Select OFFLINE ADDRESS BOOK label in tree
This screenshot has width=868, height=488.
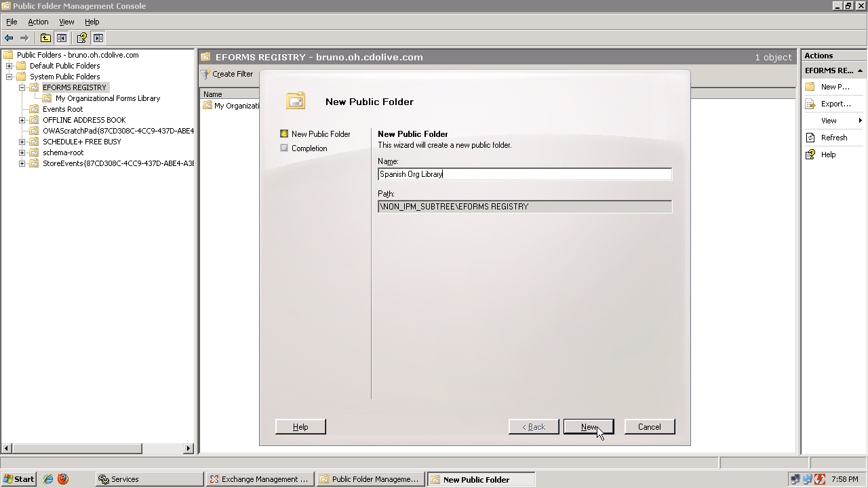click(x=84, y=120)
